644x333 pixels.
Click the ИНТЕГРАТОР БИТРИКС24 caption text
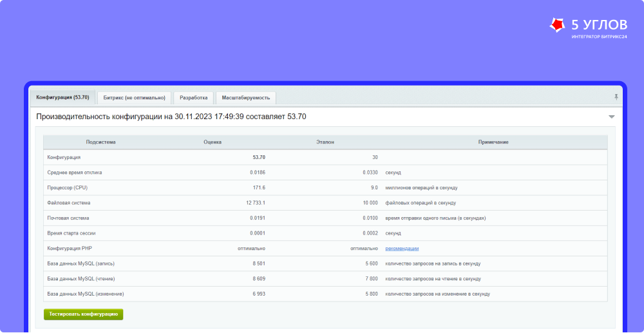pyautogui.click(x=599, y=36)
